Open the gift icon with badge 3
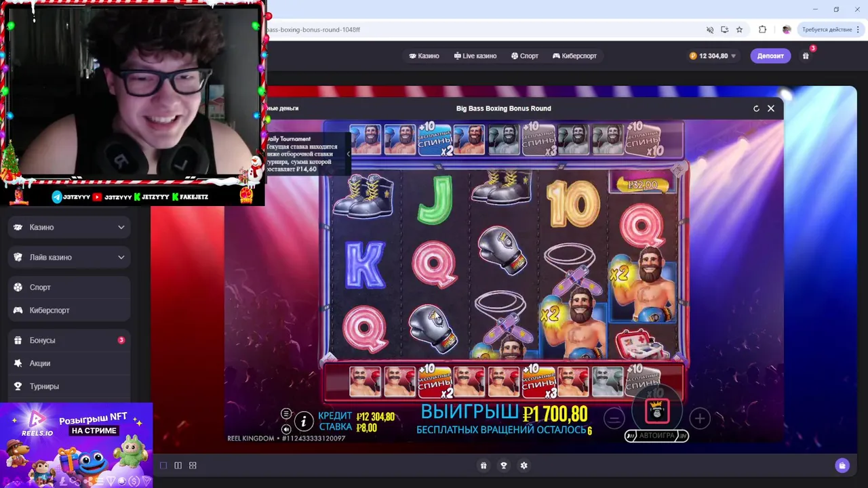Screen dimensions: 868x488 click(x=806, y=56)
